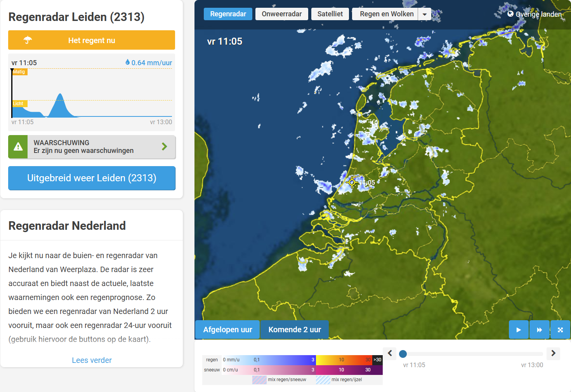Image resolution: width=571 pixels, height=392 pixels.
Task: Click the mix regen/sneeuw legend swatch
Action: [259, 380]
